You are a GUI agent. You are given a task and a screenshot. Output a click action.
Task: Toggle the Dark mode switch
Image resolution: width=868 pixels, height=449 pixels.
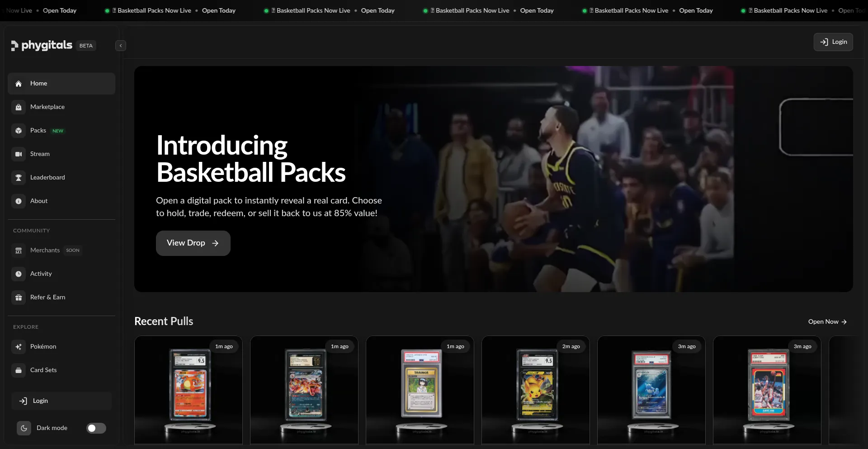[96, 428]
